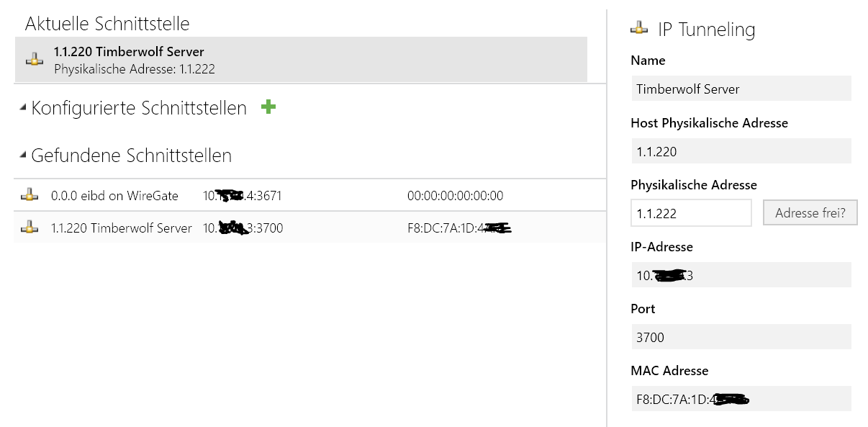Click the Konfigurierte Schnittstellen heading text

coord(139,108)
